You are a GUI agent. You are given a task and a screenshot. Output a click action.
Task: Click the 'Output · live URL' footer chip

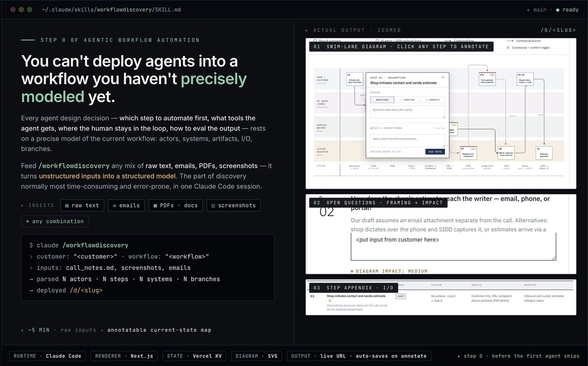coord(359,356)
